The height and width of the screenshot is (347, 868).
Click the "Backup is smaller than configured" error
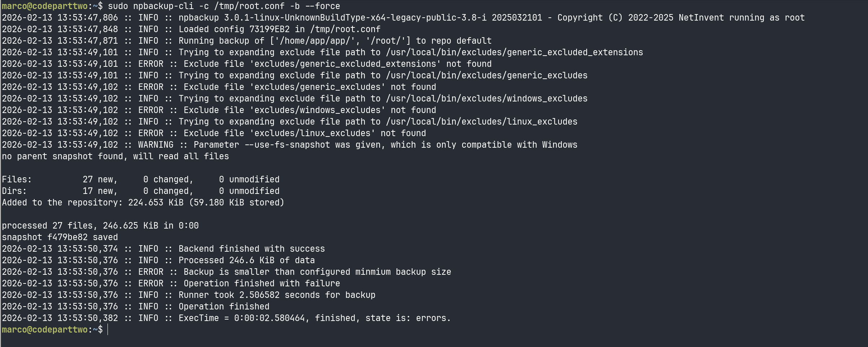(x=317, y=272)
